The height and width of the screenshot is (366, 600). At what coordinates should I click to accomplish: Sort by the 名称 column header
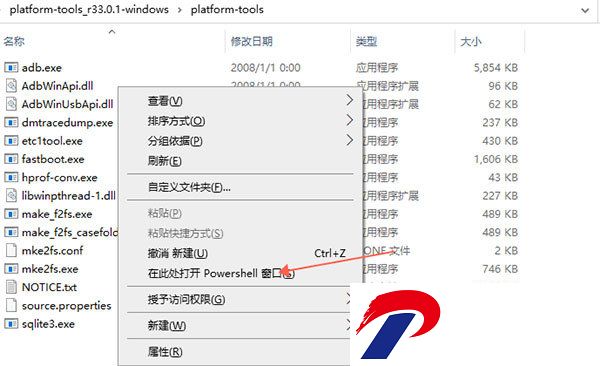[x=14, y=41]
